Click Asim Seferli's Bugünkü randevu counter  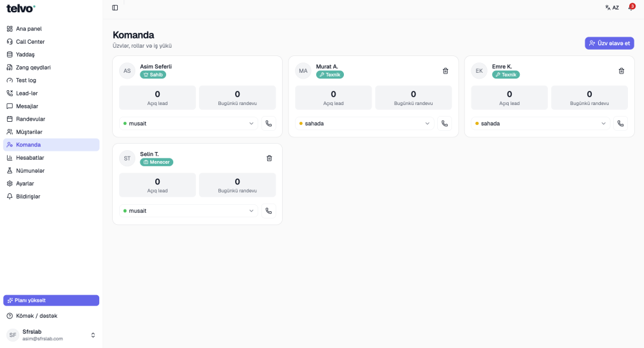pyautogui.click(x=238, y=98)
